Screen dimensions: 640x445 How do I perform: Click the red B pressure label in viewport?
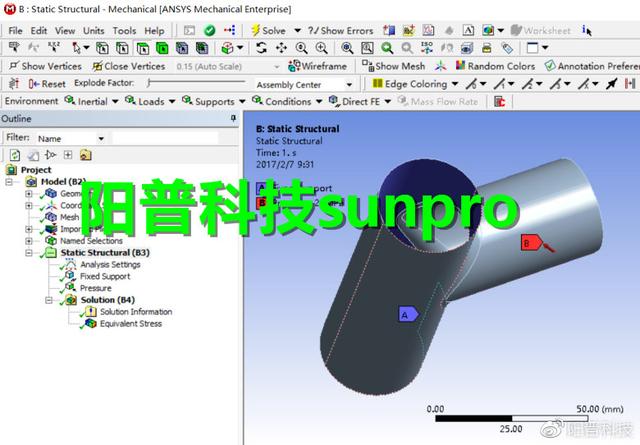531,243
